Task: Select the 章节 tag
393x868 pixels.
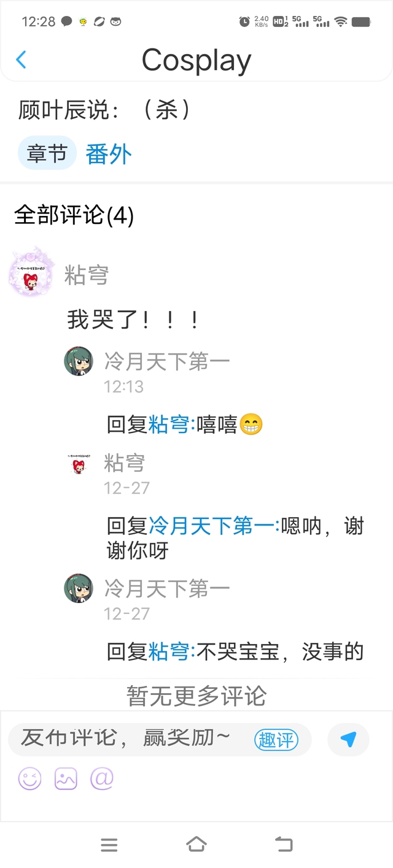Action: tap(47, 153)
